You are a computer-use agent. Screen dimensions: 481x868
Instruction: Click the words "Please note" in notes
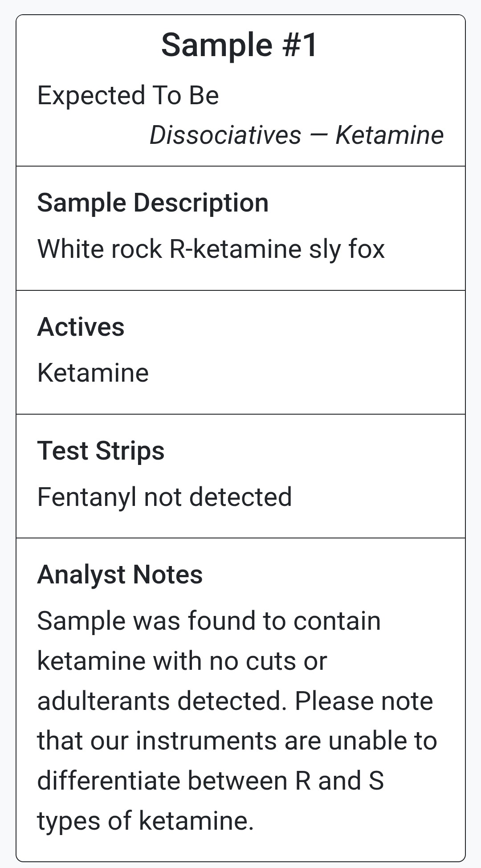coord(364,701)
